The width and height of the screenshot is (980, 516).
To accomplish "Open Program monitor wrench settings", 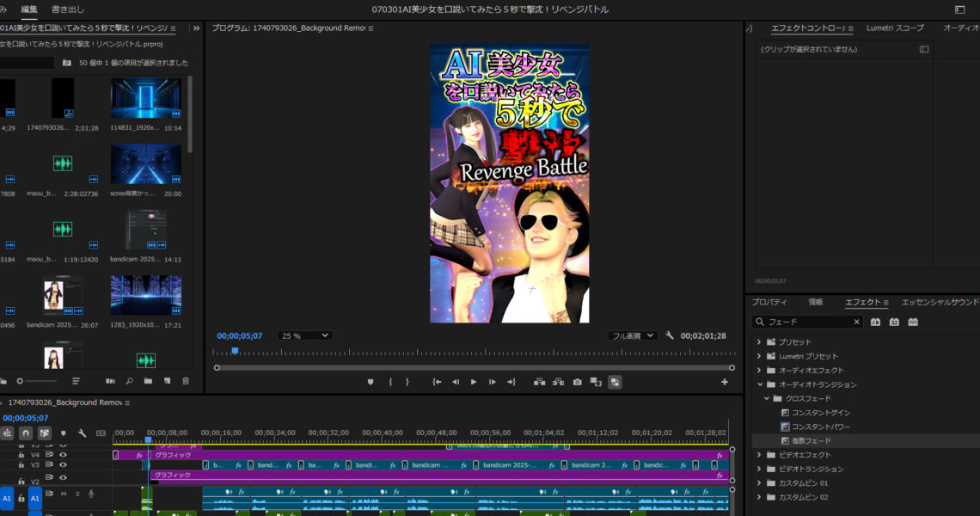I will click(x=670, y=336).
